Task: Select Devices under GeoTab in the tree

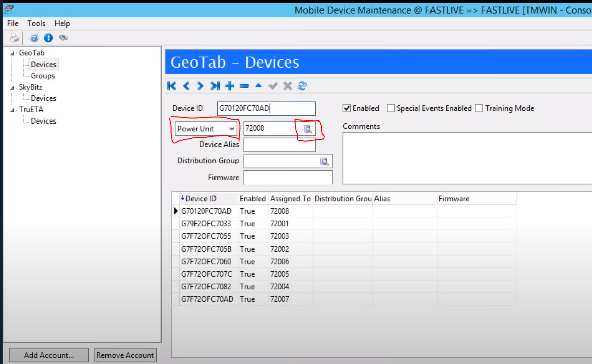Action: tap(43, 65)
